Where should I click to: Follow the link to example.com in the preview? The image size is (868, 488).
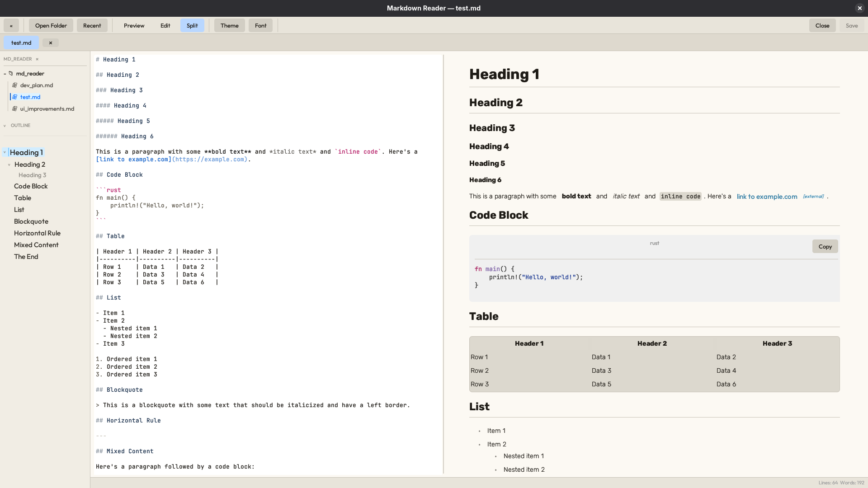(766, 197)
